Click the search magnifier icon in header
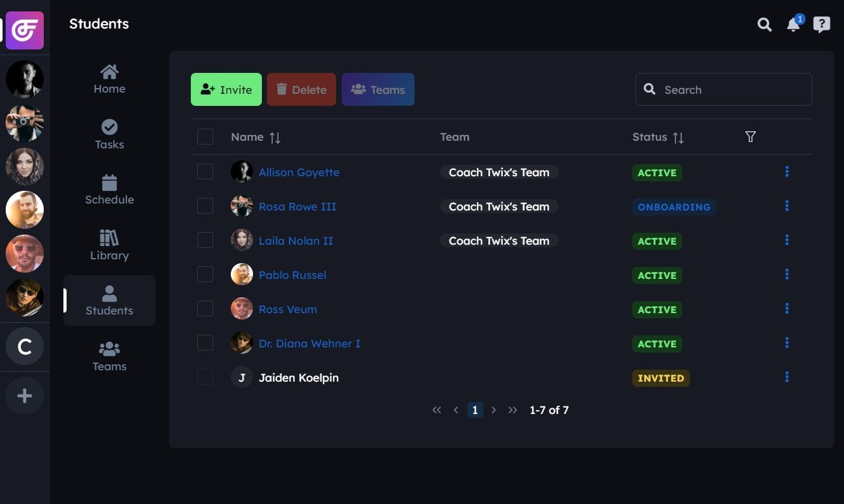Viewport: 844px width, 504px height. point(765,25)
